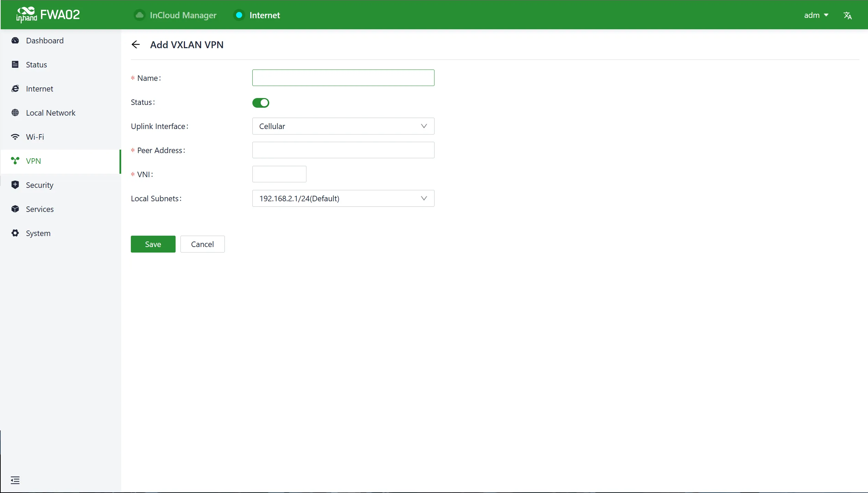Click the System gear icon
This screenshot has width=868, height=493.
[x=15, y=233]
